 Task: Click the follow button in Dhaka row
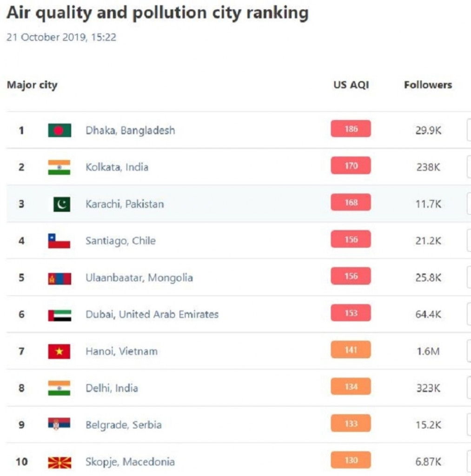click(468, 130)
